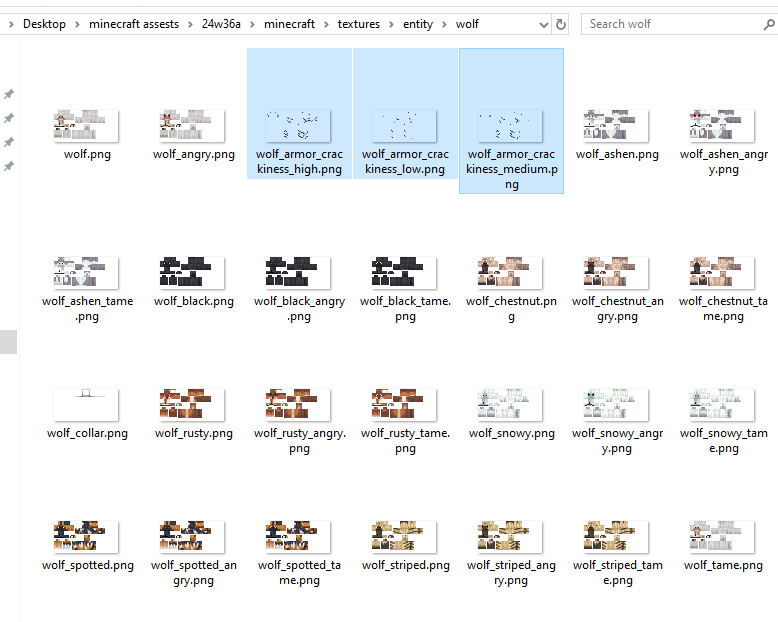The image size is (778, 622).
Task: Click the wolf_collar.png filename label
Action: [x=87, y=433]
